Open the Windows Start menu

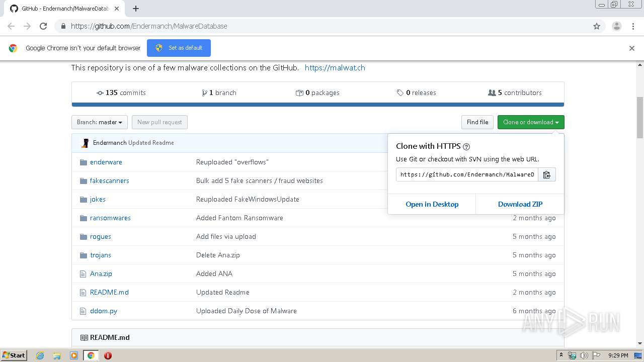[x=14, y=355]
